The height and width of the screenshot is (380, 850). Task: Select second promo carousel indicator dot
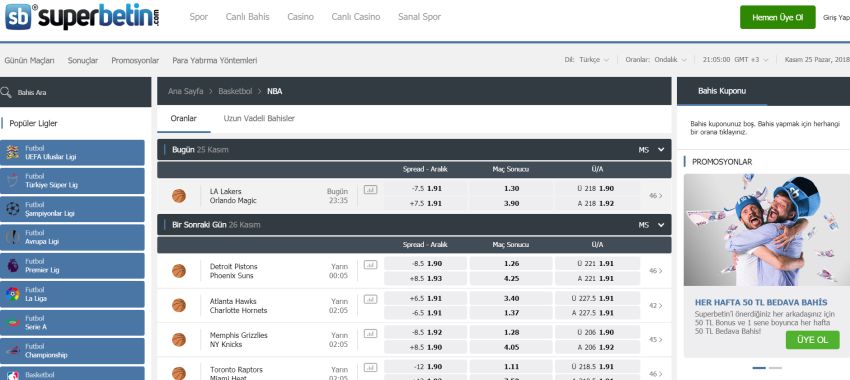point(775,368)
